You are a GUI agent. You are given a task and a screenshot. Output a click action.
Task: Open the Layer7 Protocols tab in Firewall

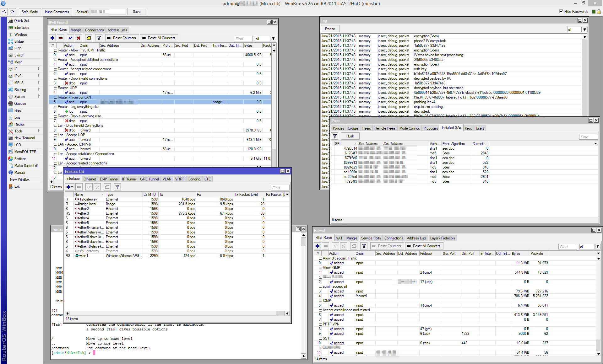(x=443, y=238)
